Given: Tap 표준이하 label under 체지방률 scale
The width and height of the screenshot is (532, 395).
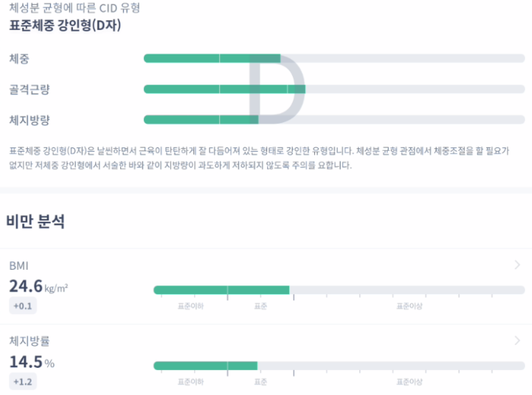Looking at the screenshot, I should (190, 382).
